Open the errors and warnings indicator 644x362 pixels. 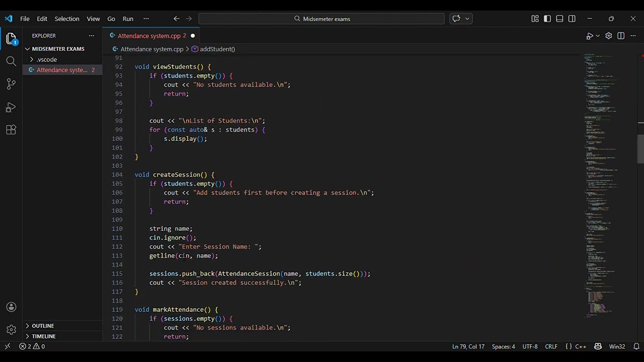pyautogui.click(x=32, y=346)
